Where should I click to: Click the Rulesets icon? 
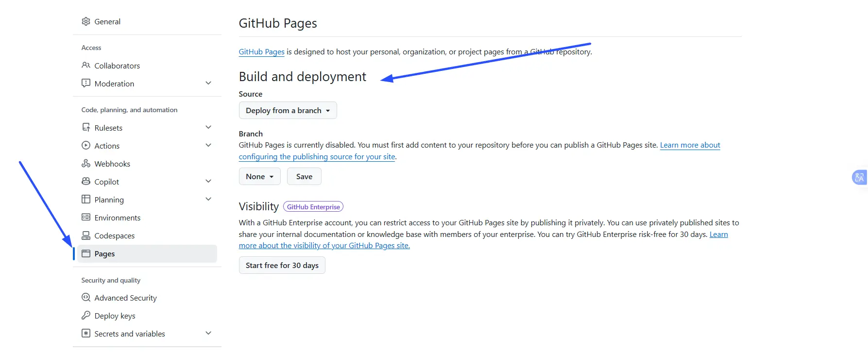click(86, 127)
